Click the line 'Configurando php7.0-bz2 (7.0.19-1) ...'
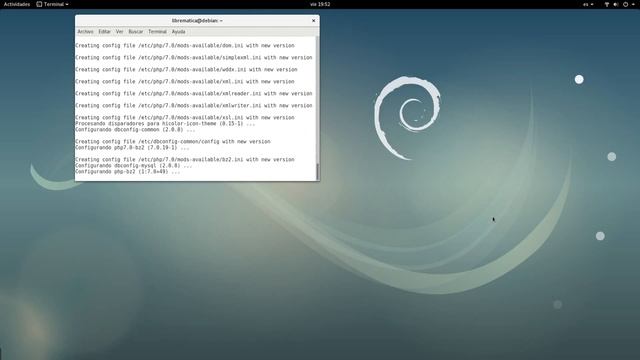The height and width of the screenshot is (360, 640). pyautogui.click(x=132, y=148)
